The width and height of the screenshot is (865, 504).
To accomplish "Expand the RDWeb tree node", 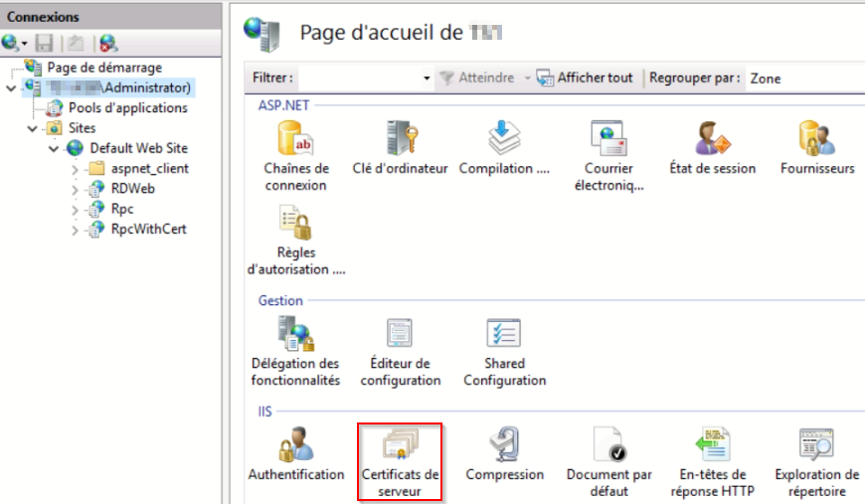I will coord(76,189).
